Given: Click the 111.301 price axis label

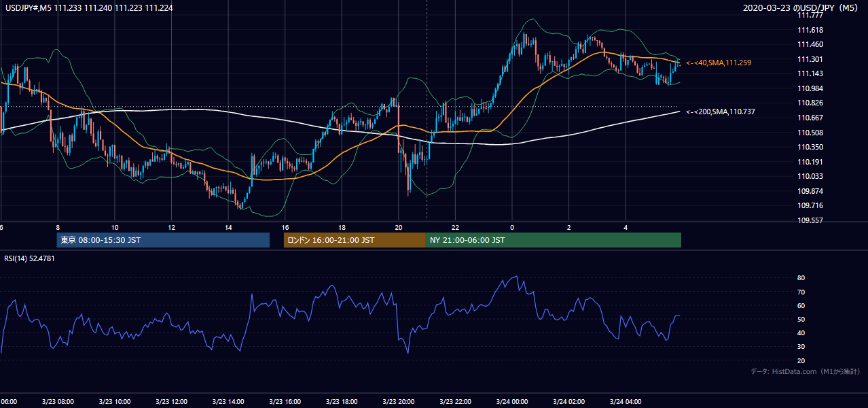Looking at the screenshot, I should [810, 59].
